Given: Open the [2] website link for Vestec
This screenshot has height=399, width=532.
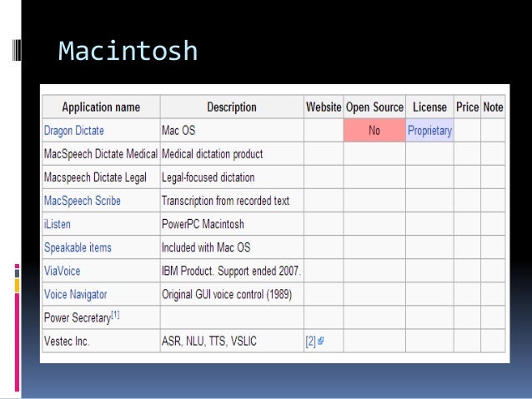Looking at the screenshot, I should click(x=310, y=341).
